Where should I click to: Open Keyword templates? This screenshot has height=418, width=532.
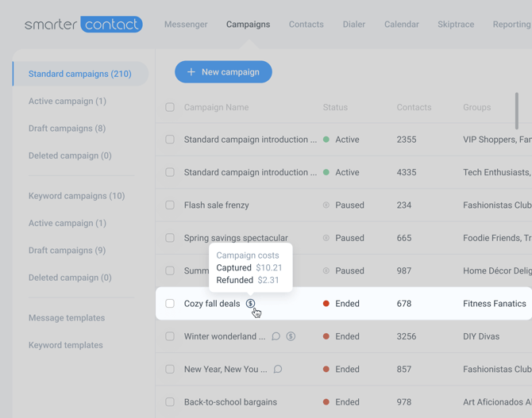pos(65,345)
